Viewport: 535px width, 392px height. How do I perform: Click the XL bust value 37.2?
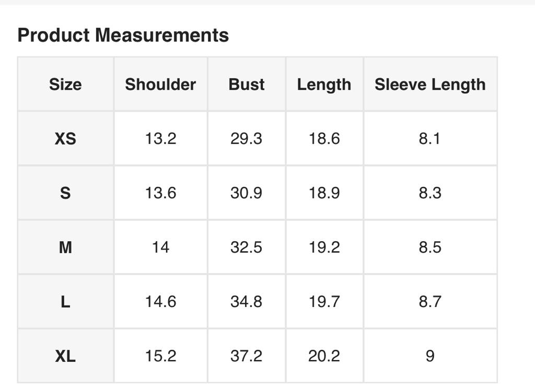pos(247,356)
